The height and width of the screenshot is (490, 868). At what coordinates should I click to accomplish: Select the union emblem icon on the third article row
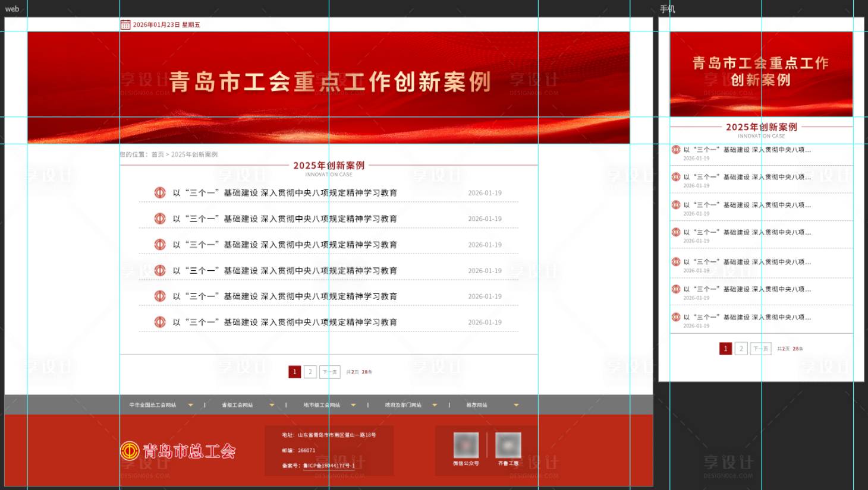tap(160, 244)
